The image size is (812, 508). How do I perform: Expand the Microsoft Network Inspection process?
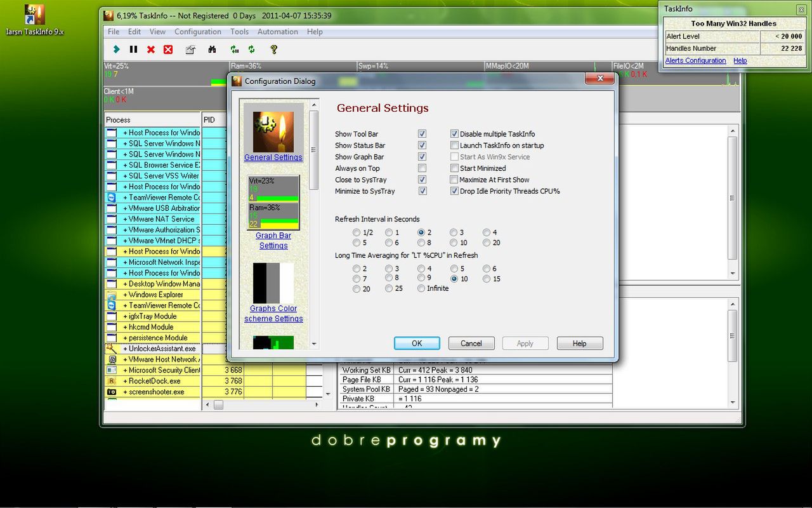[x=126, y=262]
